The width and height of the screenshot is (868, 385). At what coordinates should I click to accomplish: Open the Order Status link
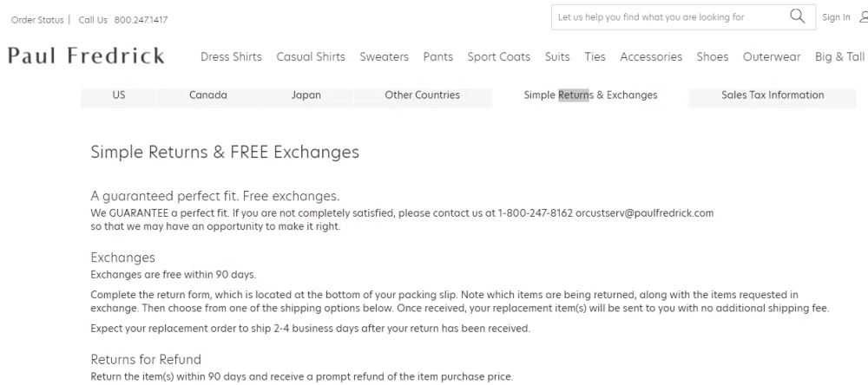click(x=37, y=20)
